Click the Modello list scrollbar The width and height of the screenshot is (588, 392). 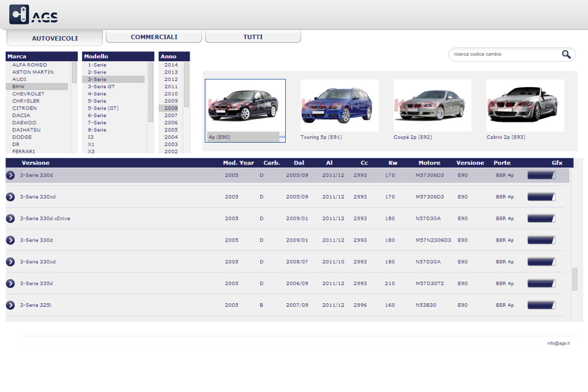[151, 92]
